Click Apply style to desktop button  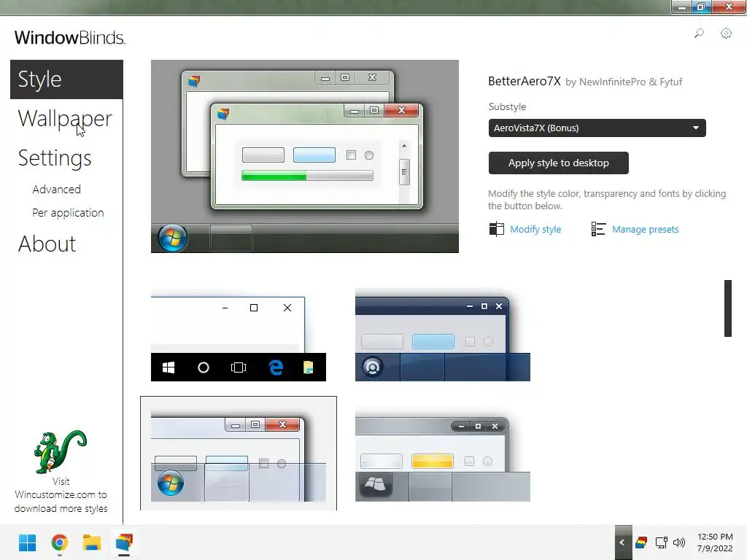(558, 163)
